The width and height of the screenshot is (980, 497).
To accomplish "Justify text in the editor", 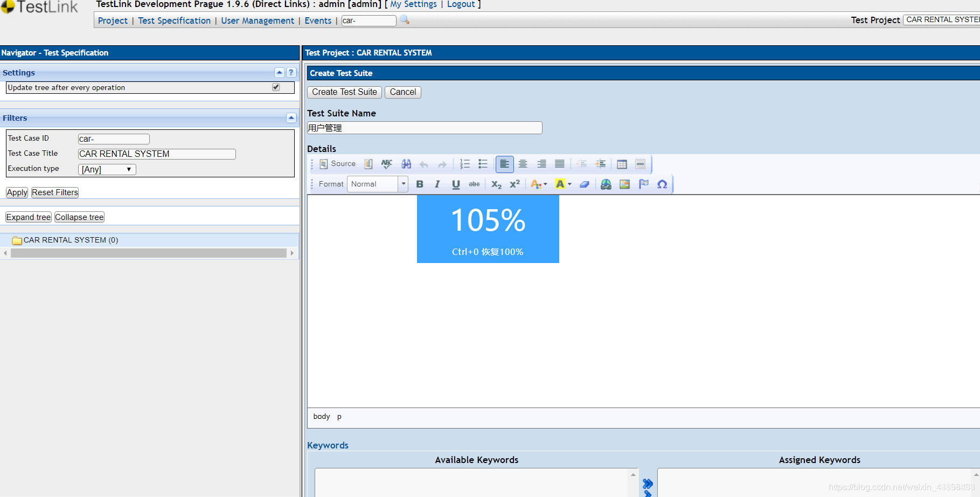I will pyautogui.click(x=560, y=164).
